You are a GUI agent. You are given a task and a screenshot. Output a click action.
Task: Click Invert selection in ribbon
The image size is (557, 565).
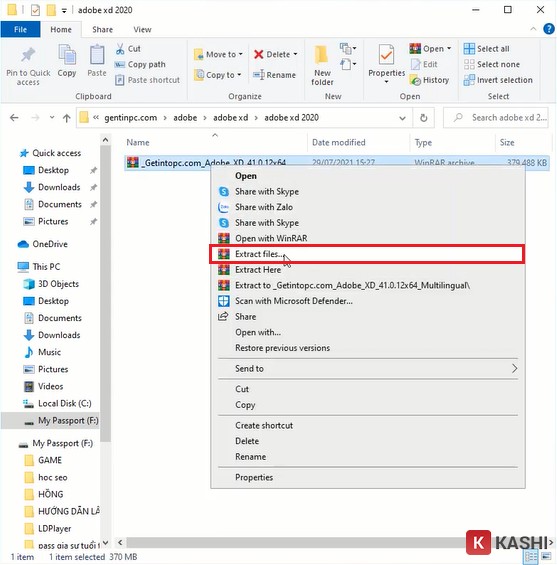[498, 80]
